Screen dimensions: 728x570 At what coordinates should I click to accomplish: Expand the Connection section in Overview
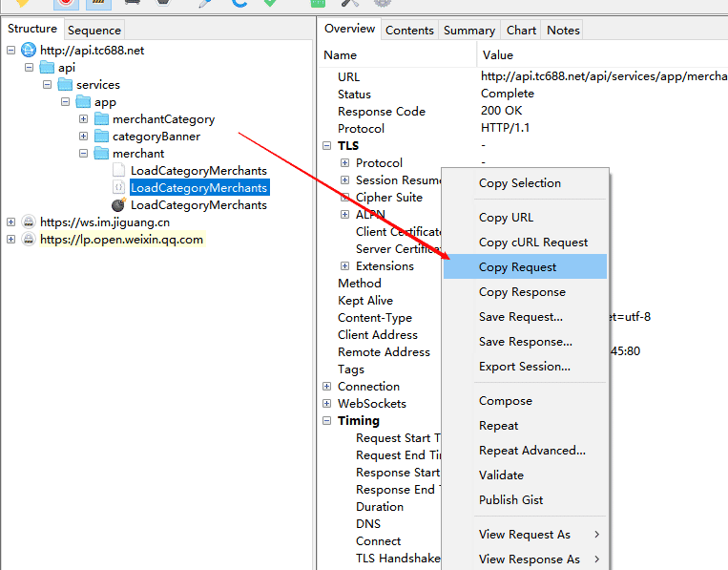point(327,387)
